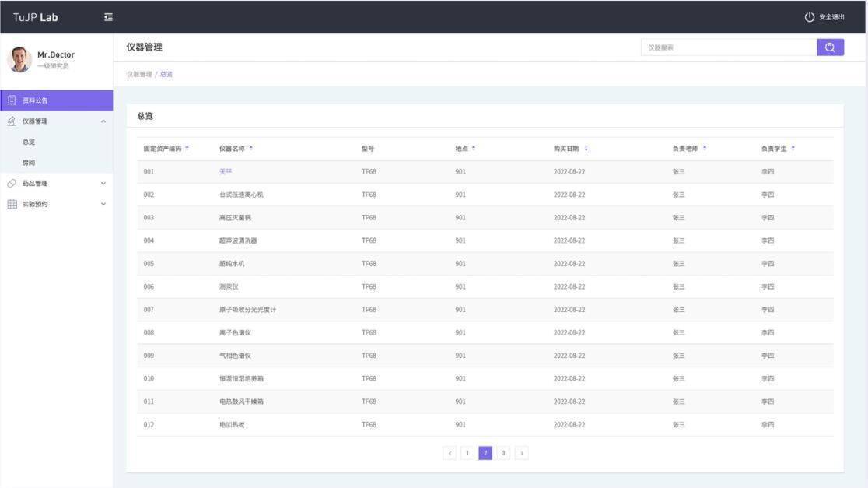This screenshot has width=868, height=488.
Task: Select 房间 in the sidebar submenu
Action: 29,163
